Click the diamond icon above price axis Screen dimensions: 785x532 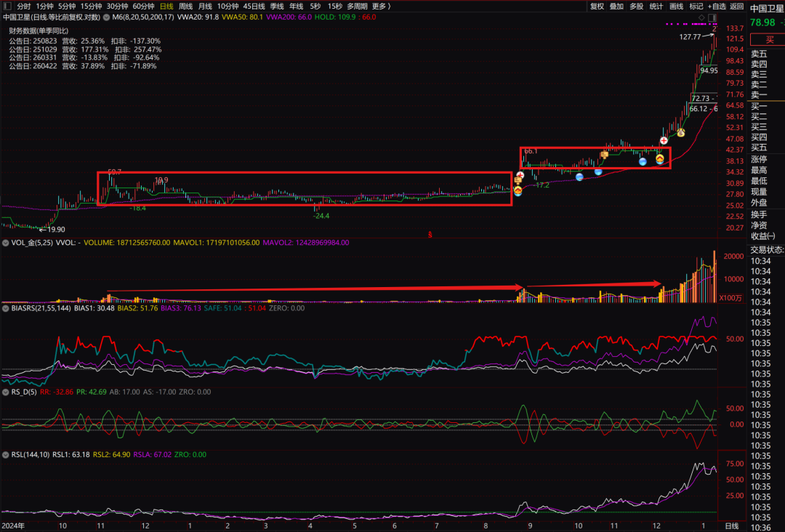point(701,17)
